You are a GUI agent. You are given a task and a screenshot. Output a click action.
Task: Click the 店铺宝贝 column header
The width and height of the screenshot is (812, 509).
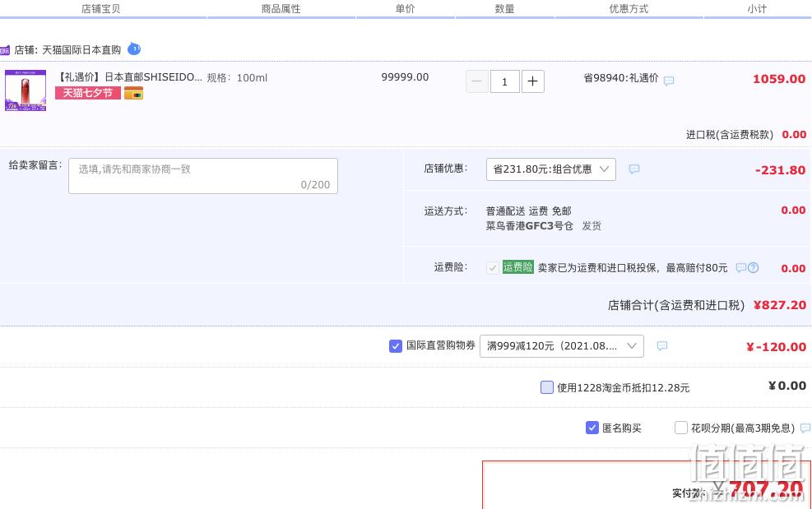[101, 9]
